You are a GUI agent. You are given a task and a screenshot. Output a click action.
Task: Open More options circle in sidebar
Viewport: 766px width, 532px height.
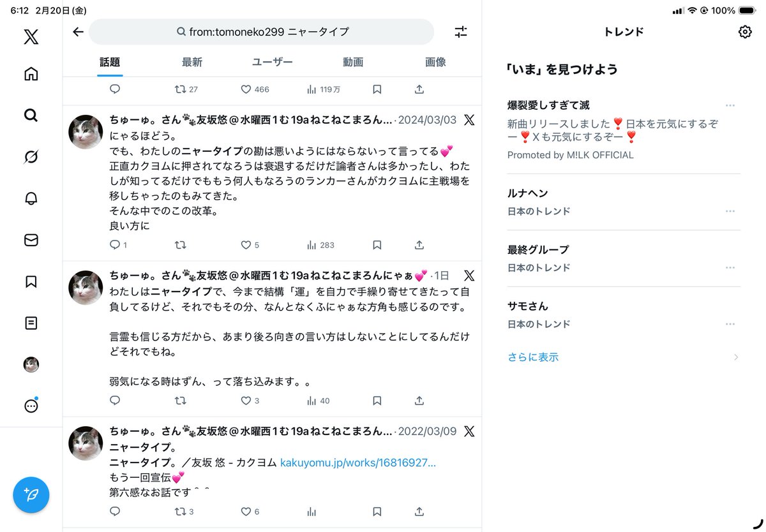tap(31, 406)
